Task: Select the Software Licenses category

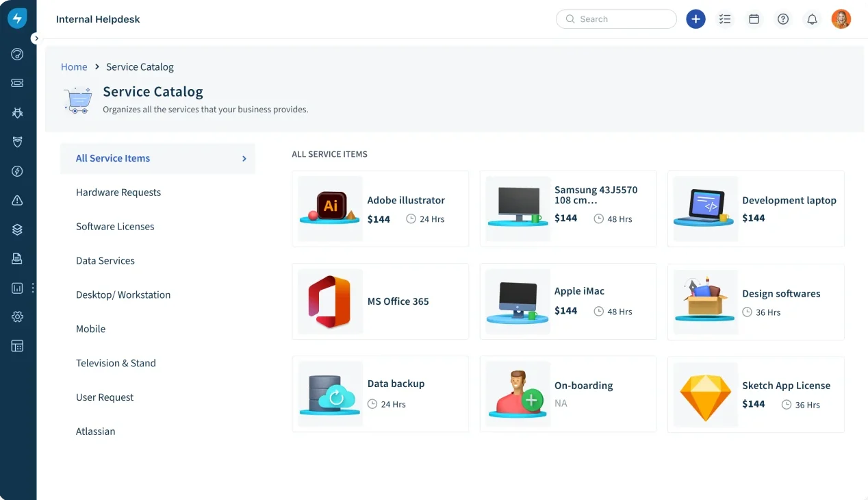Action: pos(115,227)
